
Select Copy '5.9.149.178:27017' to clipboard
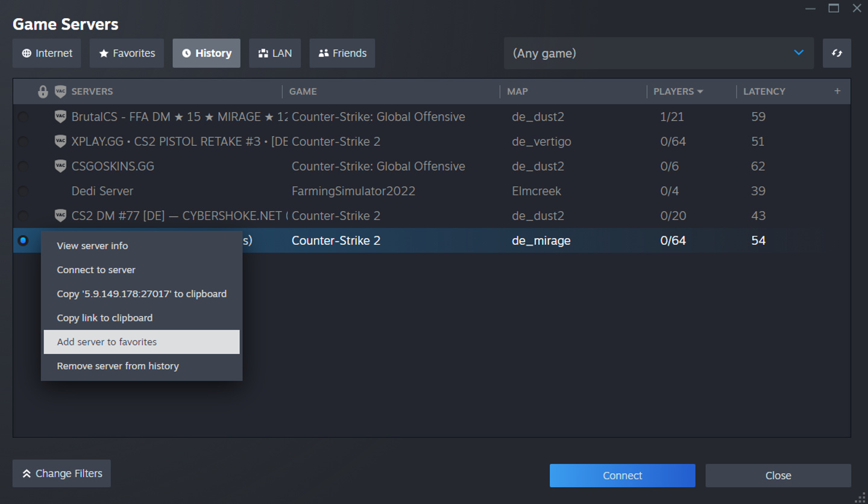(142, 294)
